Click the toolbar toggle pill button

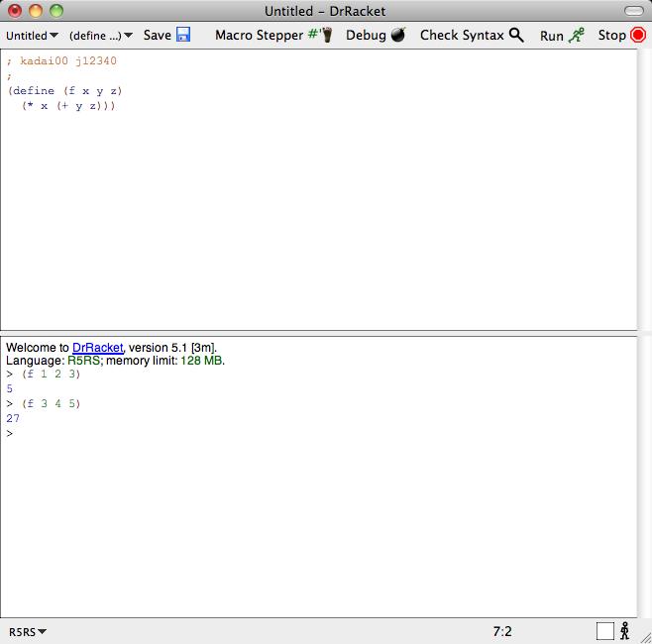pos(634,11)
